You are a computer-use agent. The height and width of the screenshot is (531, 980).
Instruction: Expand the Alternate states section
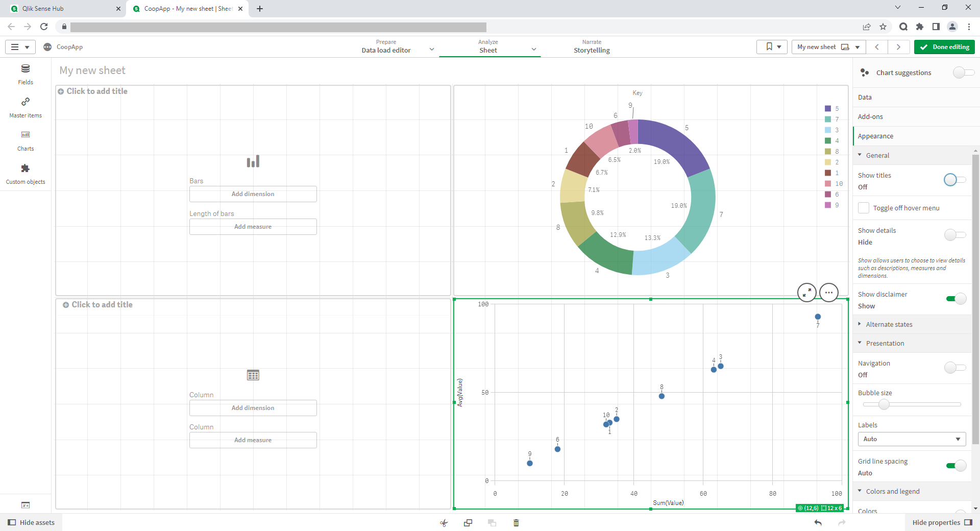point(889,324)
